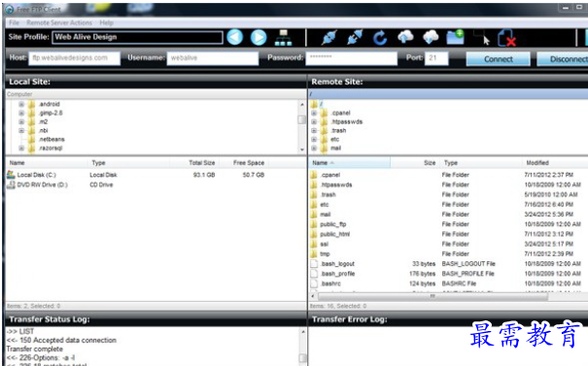The image size is (588, 366).
Task: Sort local list by Free Space column
Action: pos(245,163)
